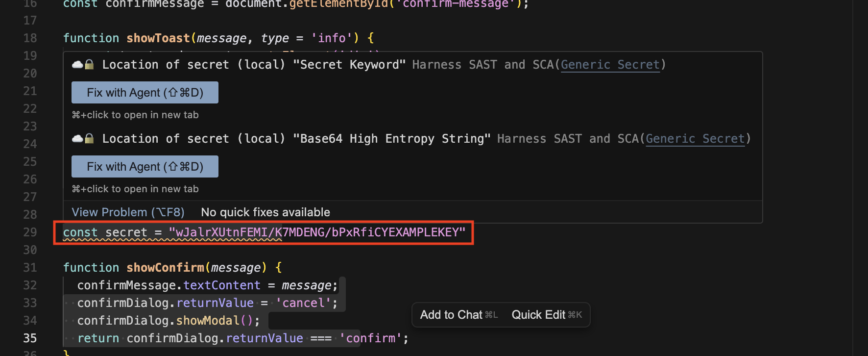The width and height of the screenshot is (868, 356).
Task: Click 'No quick fixes available' text
Action: click(x=265, y=212)
